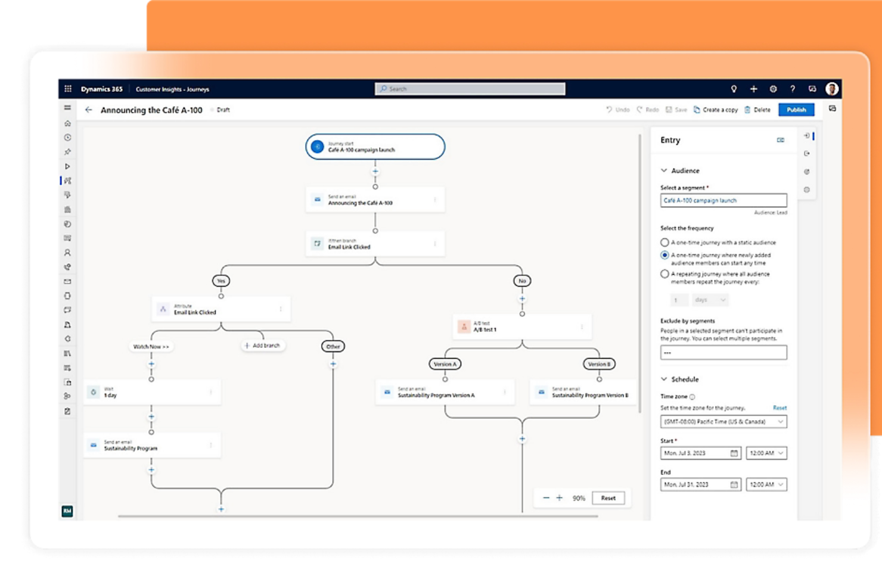The height and width of the screenshot is (588, 882).
Task: Click the Publish button
Action: point(797,110)
